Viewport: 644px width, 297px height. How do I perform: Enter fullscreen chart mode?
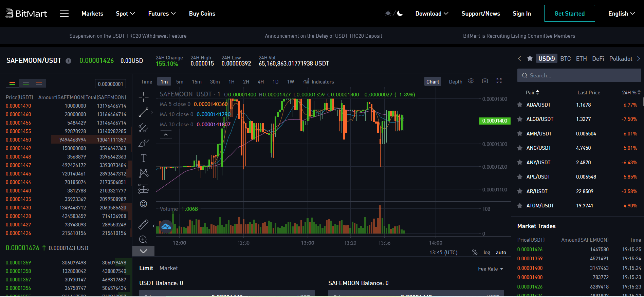(x=499, y=81)
